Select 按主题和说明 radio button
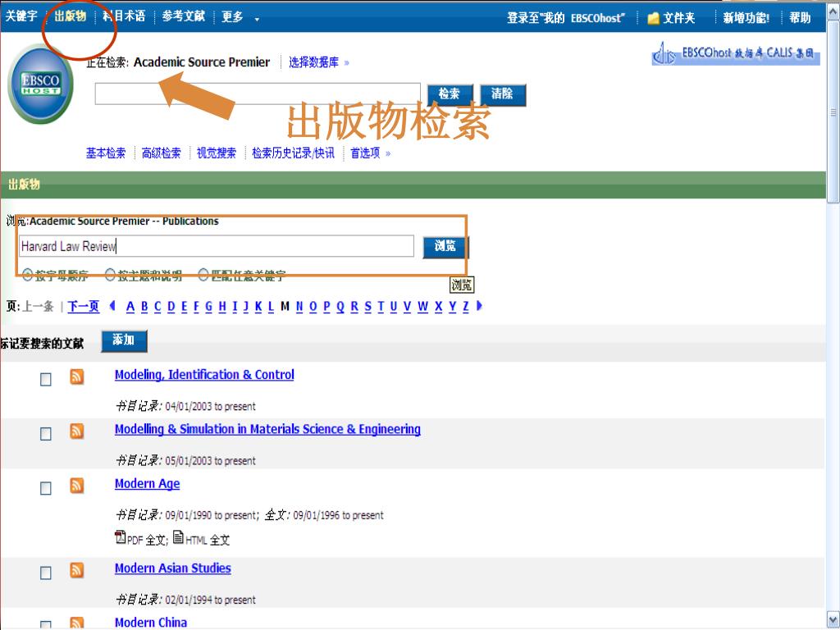This screenshot has height=630, width=840. pyautogui.click(x=110, y=275)
